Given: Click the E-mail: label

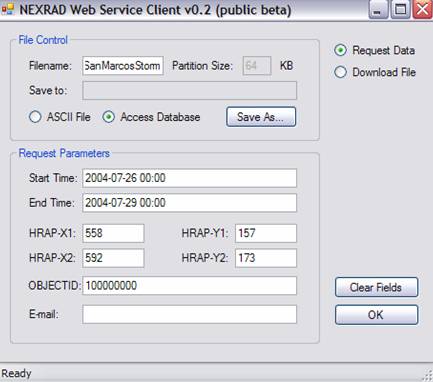Looking at the screenshot, I should point(44,314).
